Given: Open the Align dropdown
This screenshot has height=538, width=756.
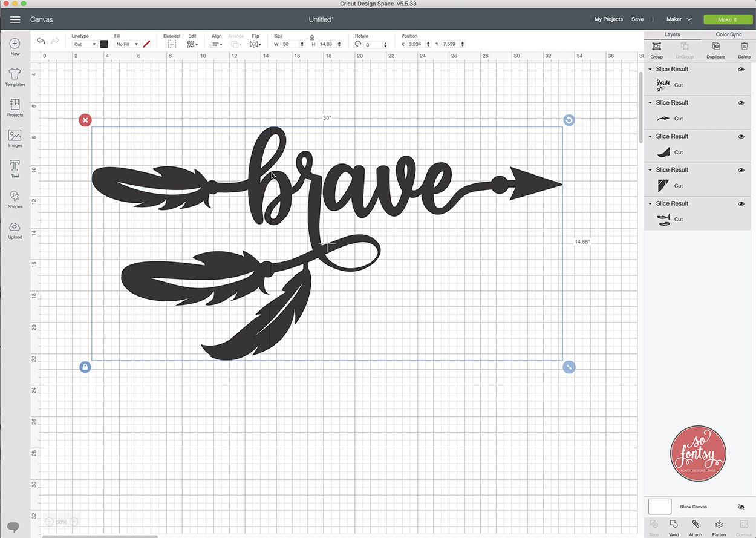Looking at the screenshot, I should tap(217, 44).
